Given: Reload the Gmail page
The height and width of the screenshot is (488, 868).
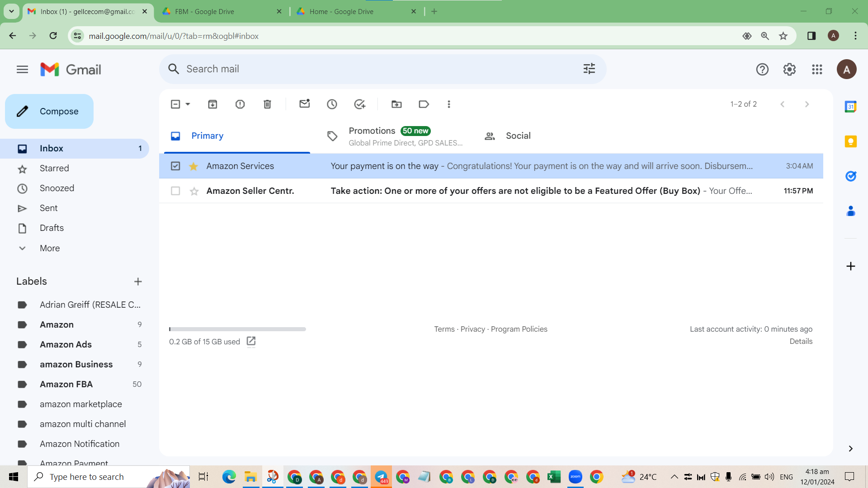Looking at the screenshot, I should 53,36.
